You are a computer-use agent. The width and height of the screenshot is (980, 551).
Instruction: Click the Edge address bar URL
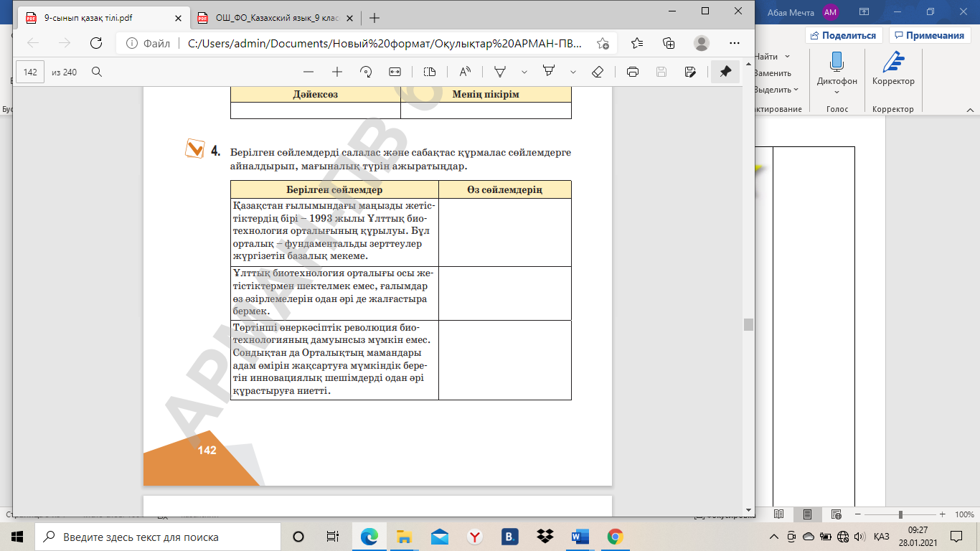(385, 43)
